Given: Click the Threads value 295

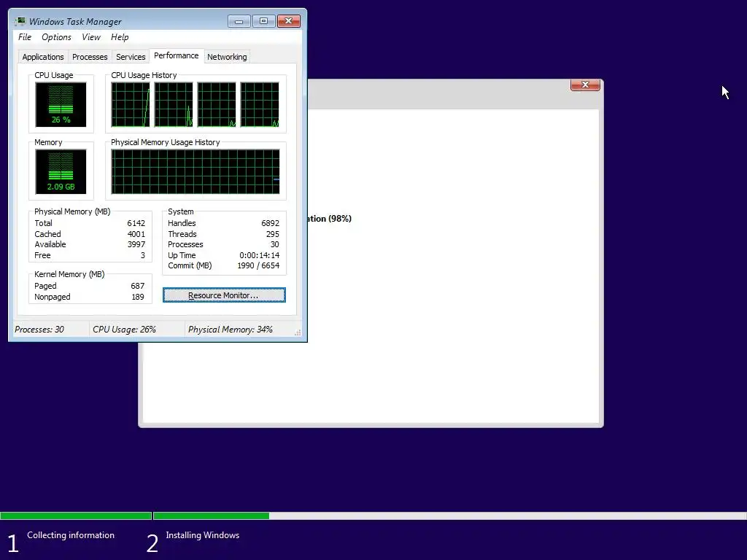Looking at the screenshot, I should (273, 234).
